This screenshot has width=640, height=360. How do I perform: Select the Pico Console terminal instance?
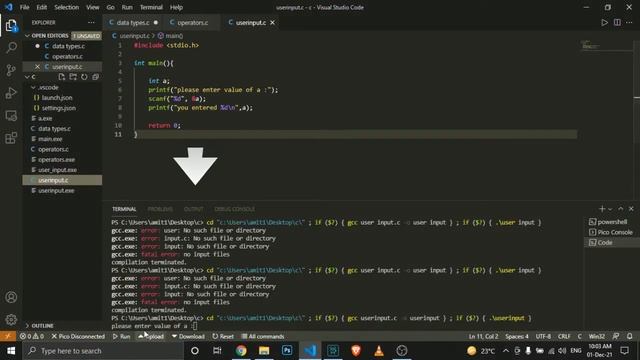point(611,232)
